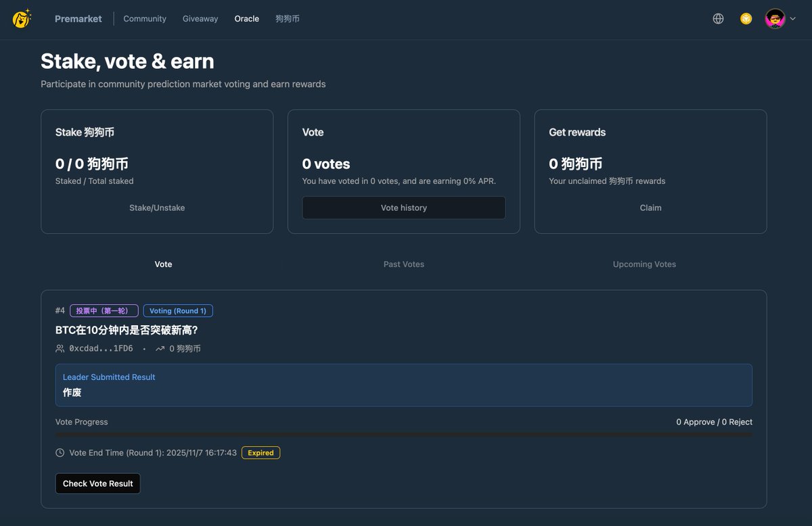
Task: Click Your unclaimed 狗狗币 rewards text
Action: tap(608, 181)
